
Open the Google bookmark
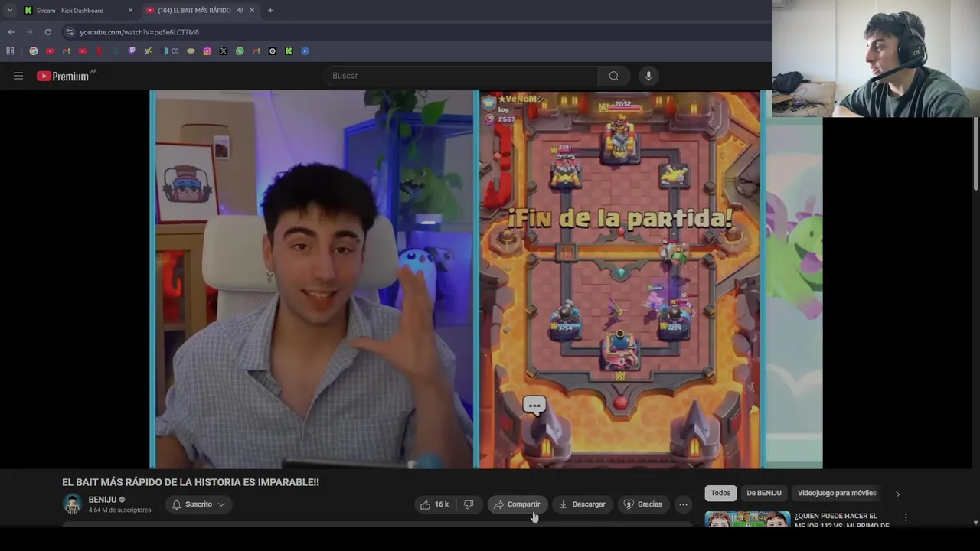pos(33,51)
